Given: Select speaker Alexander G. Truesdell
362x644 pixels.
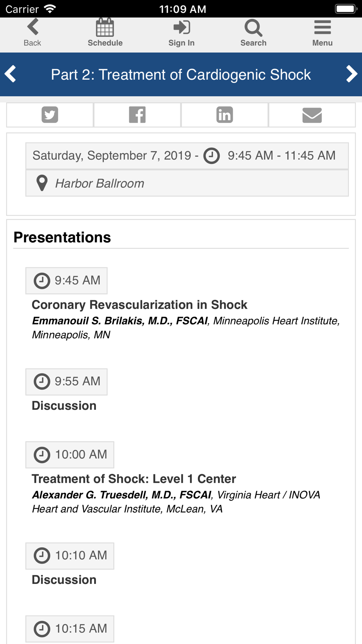Looking at the screenshot, I should (122, 495).
